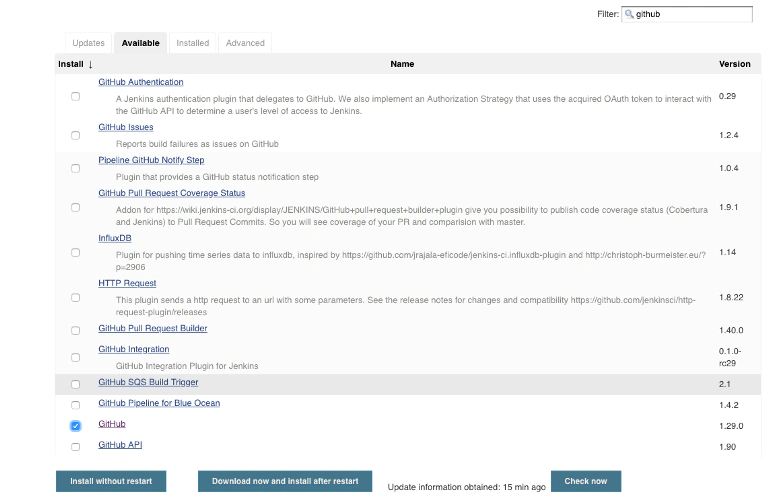Image resolution: width=764 pixels, height=500 pixels.
Task: Enable the Pipeline GitHub Notify Step checkbox
Action: (76, 169)
